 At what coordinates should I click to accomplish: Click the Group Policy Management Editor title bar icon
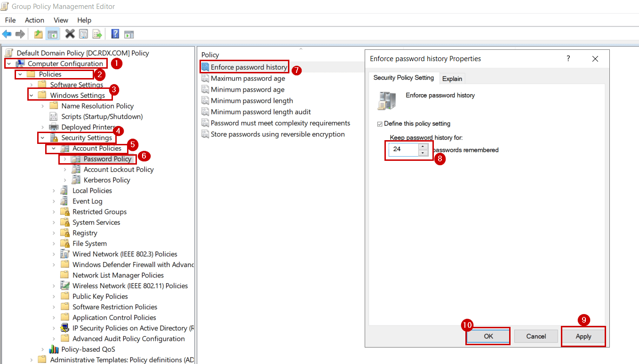[x=5, y=6]
